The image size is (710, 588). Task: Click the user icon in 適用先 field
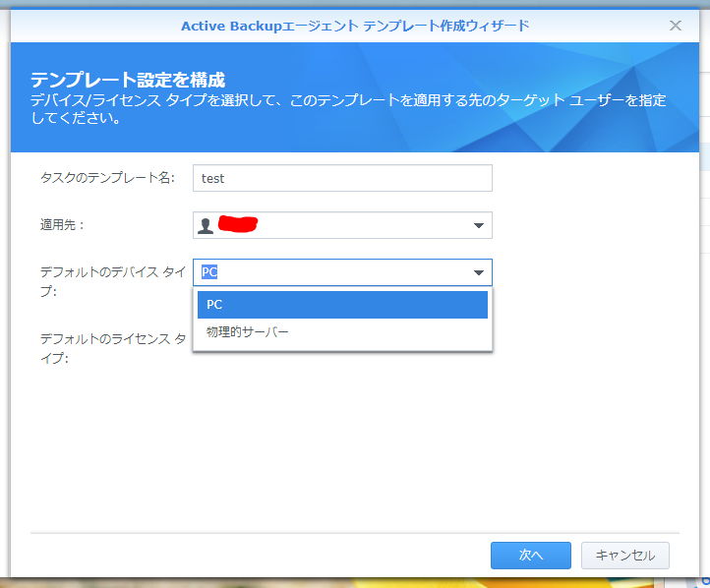pos(206,225)
